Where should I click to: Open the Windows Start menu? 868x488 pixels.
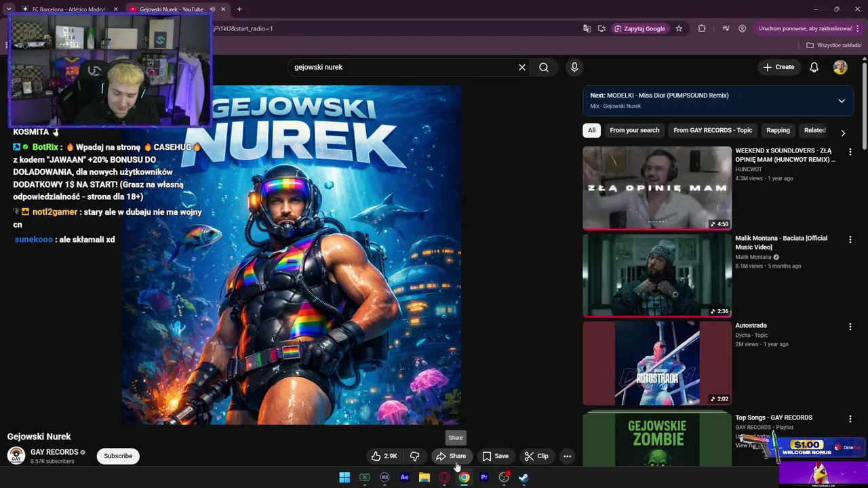click(344, 477)
